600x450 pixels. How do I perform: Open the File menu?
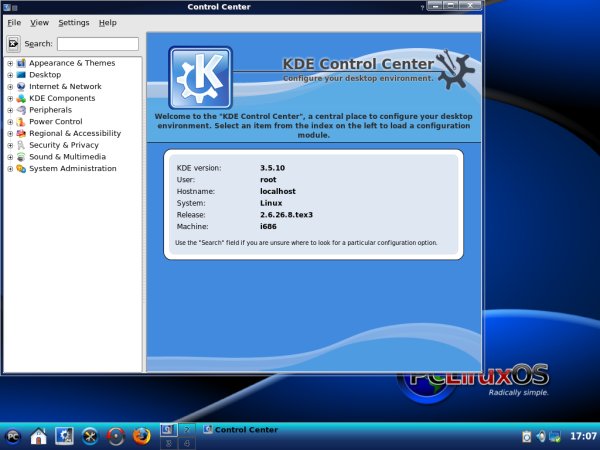(x=14, y=22)
